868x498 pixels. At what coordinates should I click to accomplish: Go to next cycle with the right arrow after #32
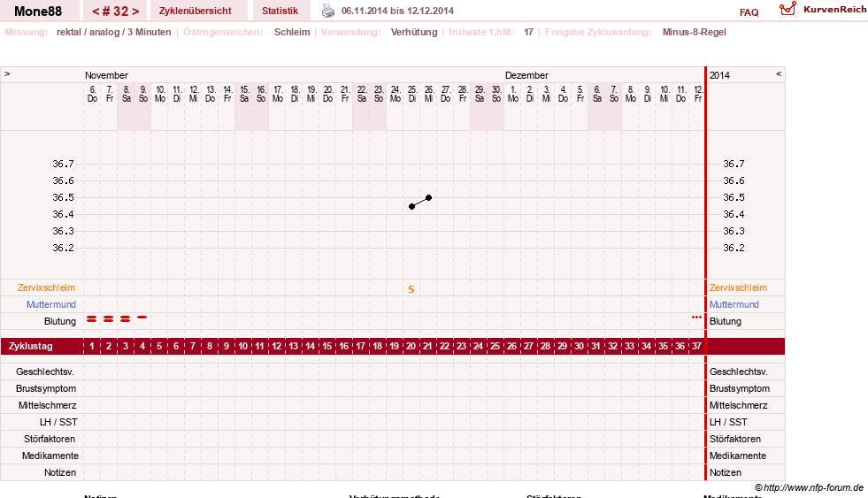tap(135, 11)
